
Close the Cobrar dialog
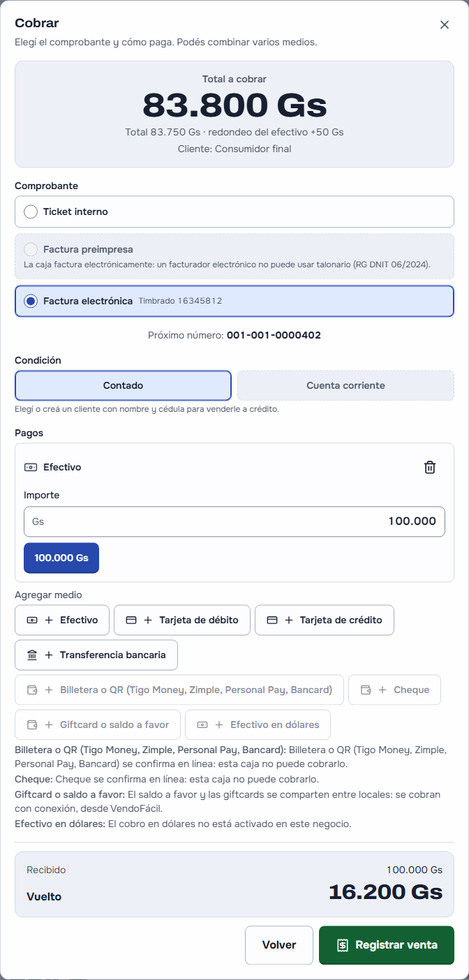tap(445, 24)
